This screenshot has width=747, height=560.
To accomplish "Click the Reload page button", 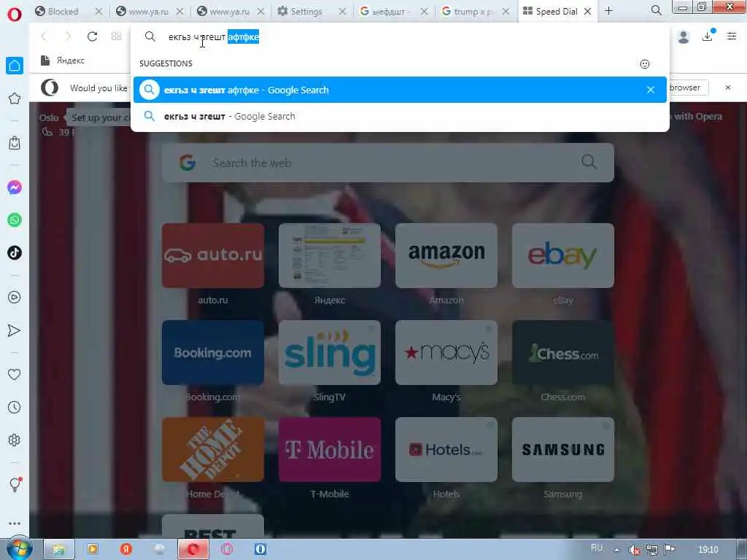I will pos(92,36).
